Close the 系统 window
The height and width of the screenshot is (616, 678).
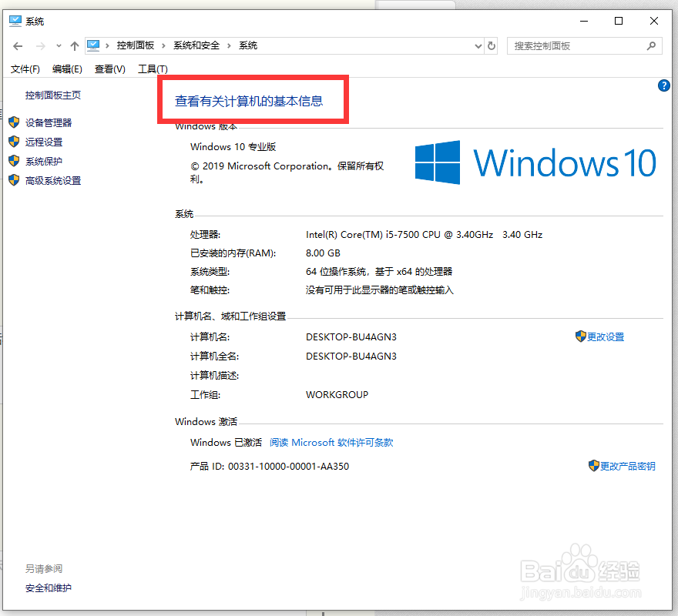point(654,22)
